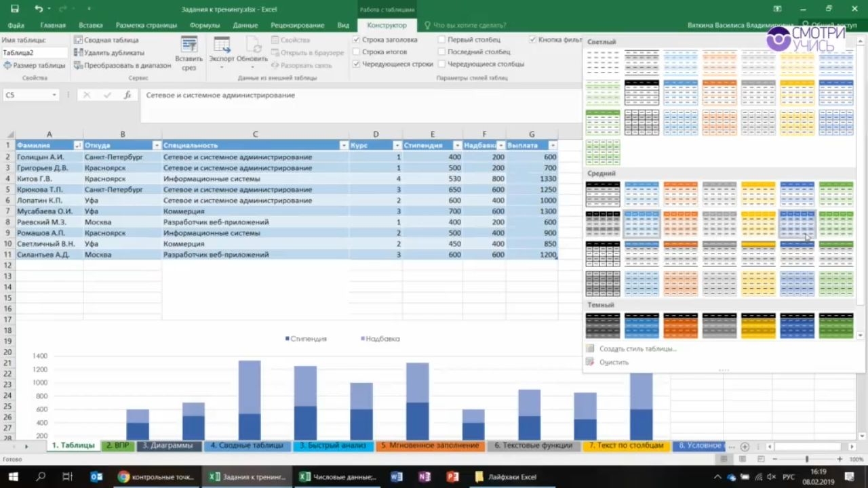868x488 pixels.
Task: Click Удалить дубликаты in the ribbon
Action: tap(109, 53)
